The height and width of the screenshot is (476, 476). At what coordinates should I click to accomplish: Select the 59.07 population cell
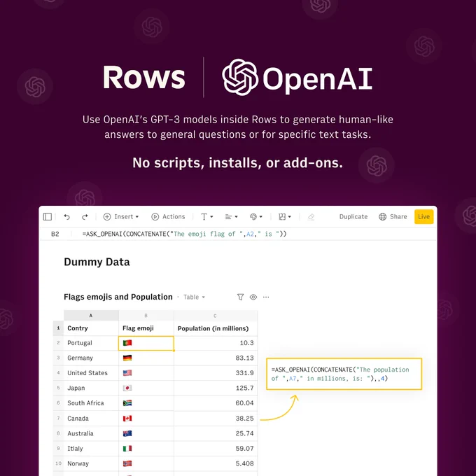(216, 449)
